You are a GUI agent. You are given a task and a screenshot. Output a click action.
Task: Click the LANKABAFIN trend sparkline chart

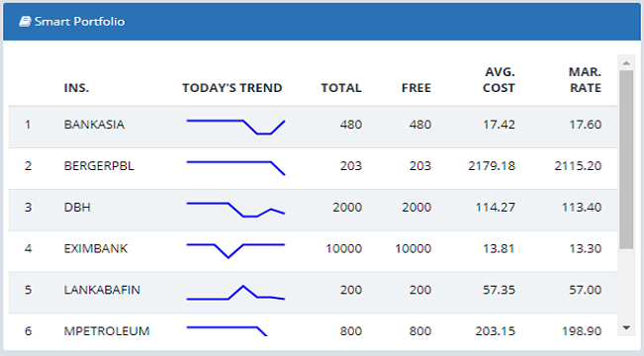pyautogui.click(x=235, y=293)
